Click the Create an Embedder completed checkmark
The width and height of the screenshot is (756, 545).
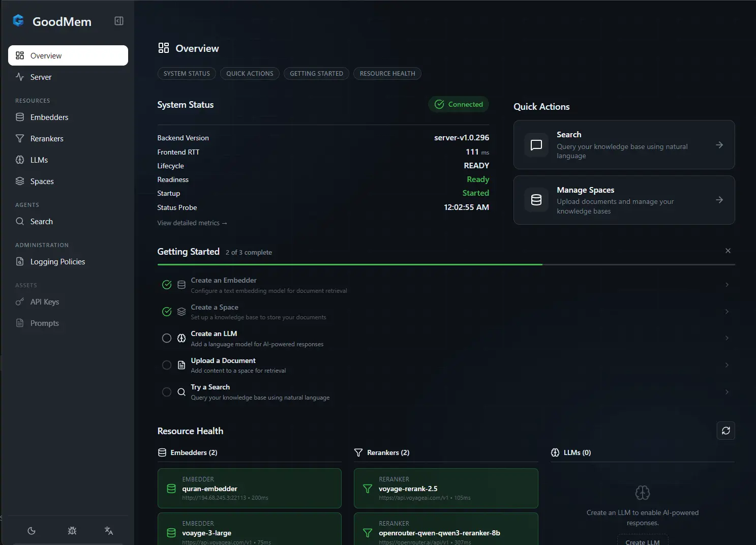[x=167, y=285]
